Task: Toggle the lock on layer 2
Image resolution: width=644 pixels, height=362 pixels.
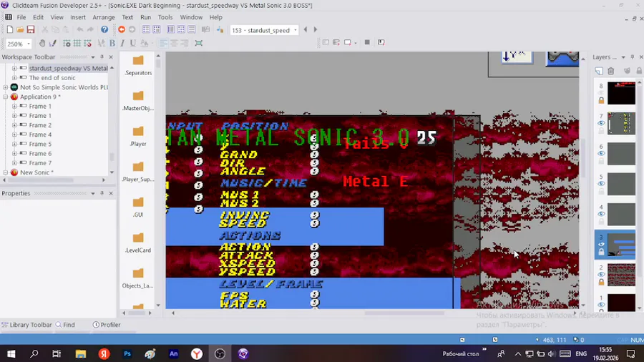Action: click(x=601, y=283)
